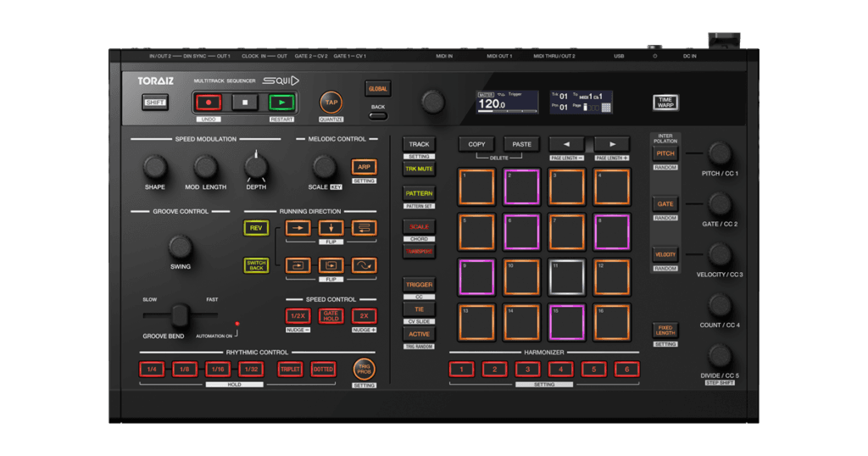Enable the GATE HOLD button
This screenshot has height=456, width=868.
[331, 316]
